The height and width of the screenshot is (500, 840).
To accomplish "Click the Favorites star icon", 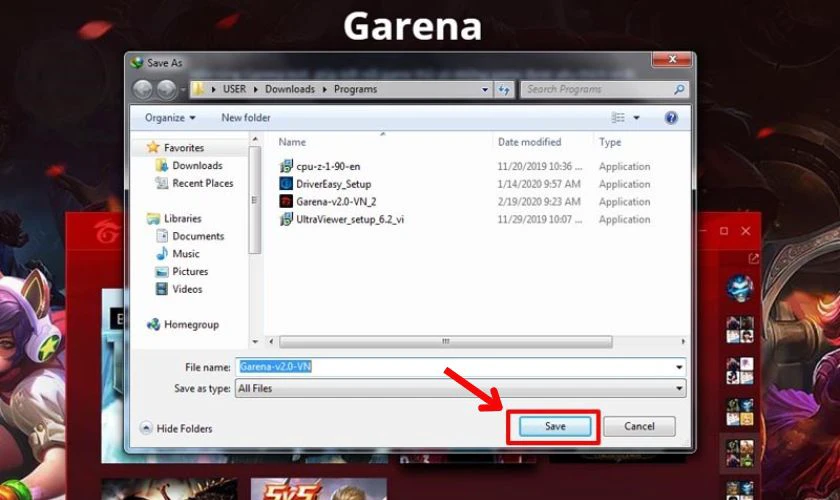I will (153, 147).
